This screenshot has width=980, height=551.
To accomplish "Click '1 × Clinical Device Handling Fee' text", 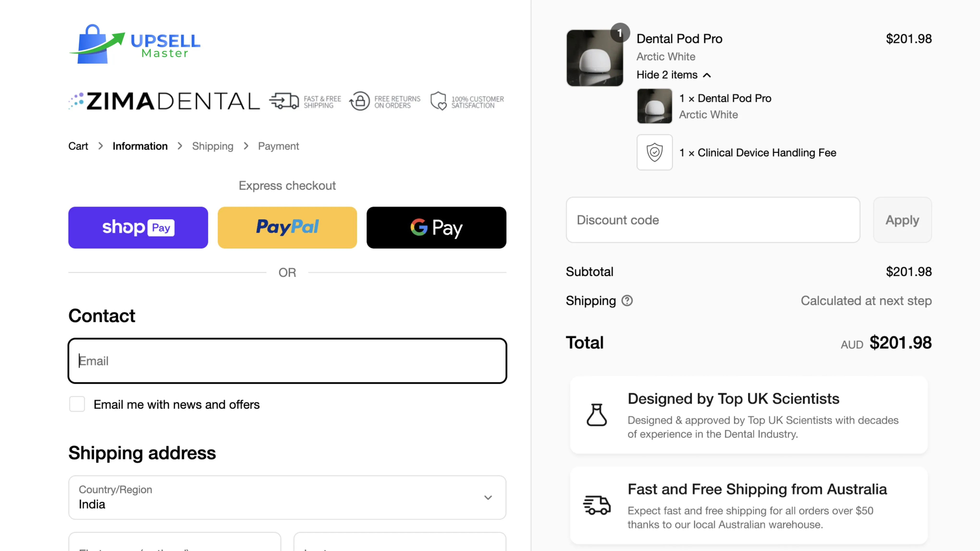I will click(x=758, y=152).
